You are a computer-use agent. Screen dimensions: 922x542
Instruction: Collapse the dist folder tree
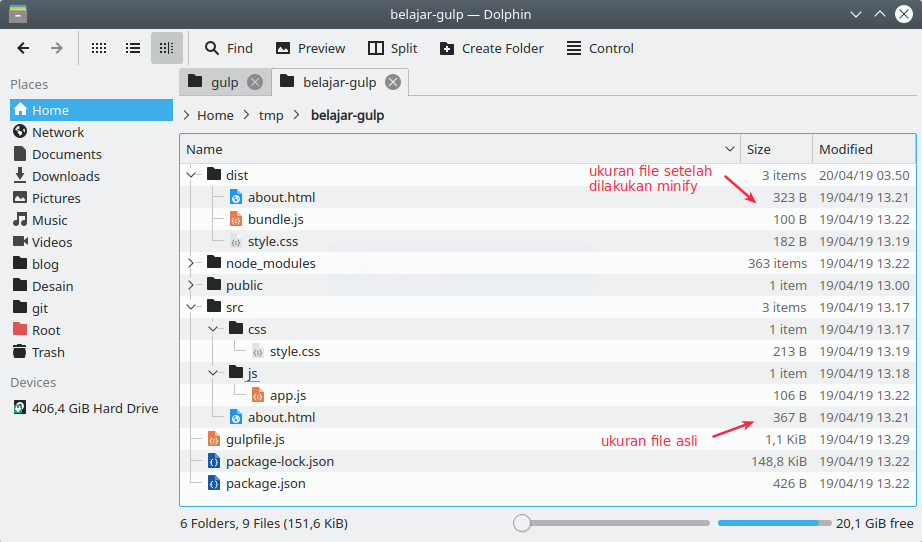191,175
